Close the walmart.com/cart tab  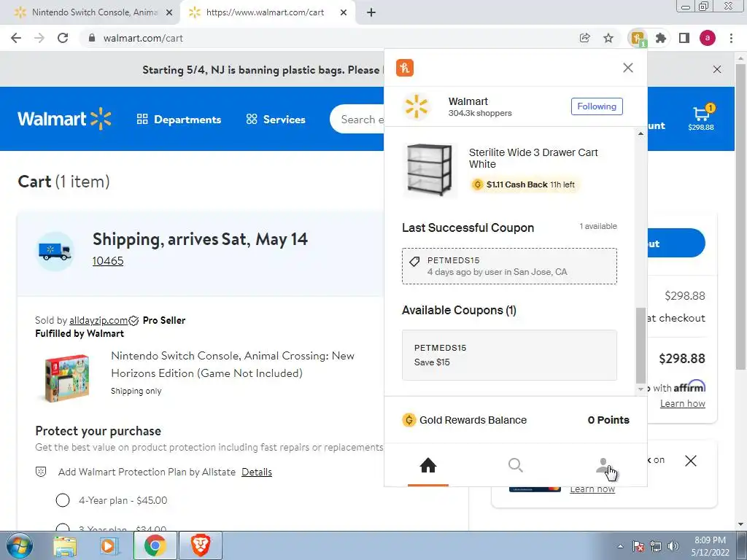click(344, 13)
